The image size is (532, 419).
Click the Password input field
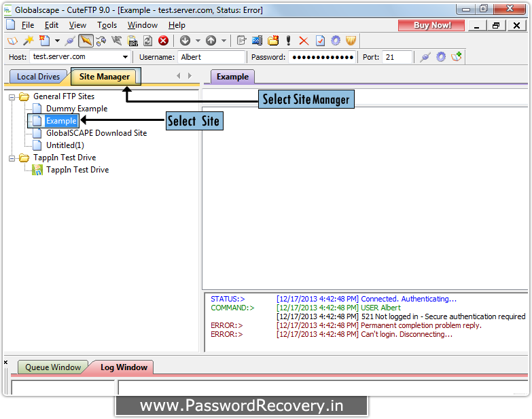point(322,57)
